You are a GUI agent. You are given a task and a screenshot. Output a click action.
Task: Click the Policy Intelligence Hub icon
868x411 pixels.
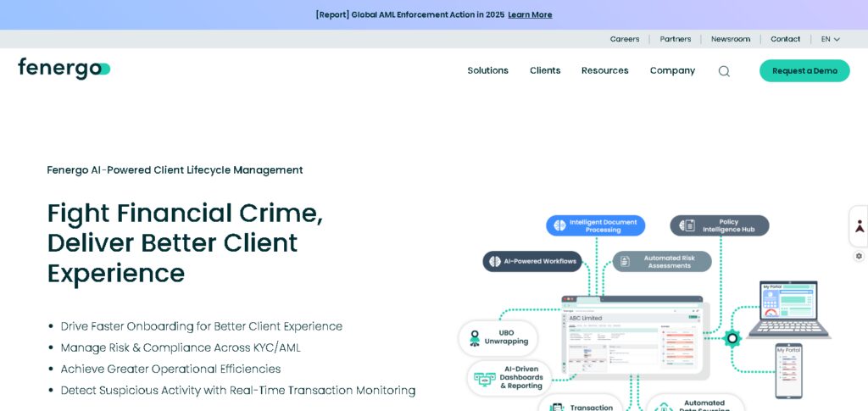pyautogui.click(x=687, y=225)
